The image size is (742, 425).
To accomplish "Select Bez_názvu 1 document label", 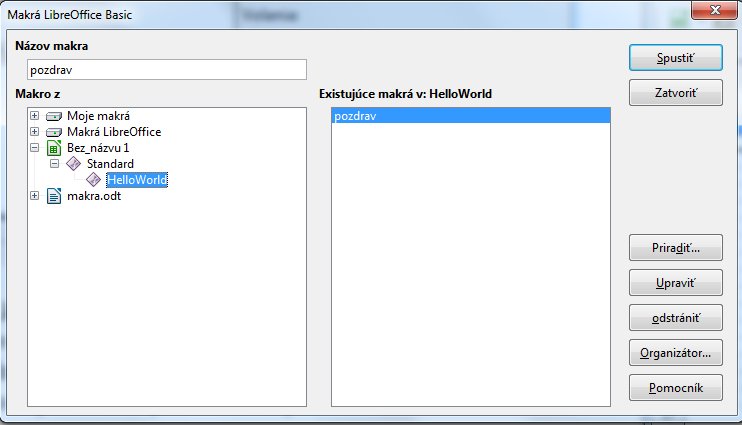I will click(x=98, y=148).
